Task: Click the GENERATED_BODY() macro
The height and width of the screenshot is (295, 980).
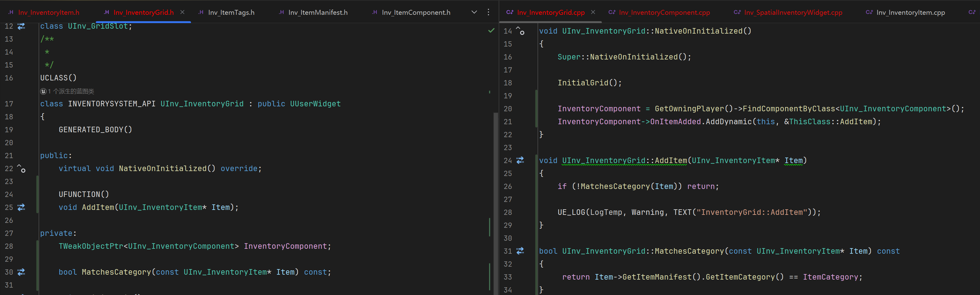Action: 95,130
